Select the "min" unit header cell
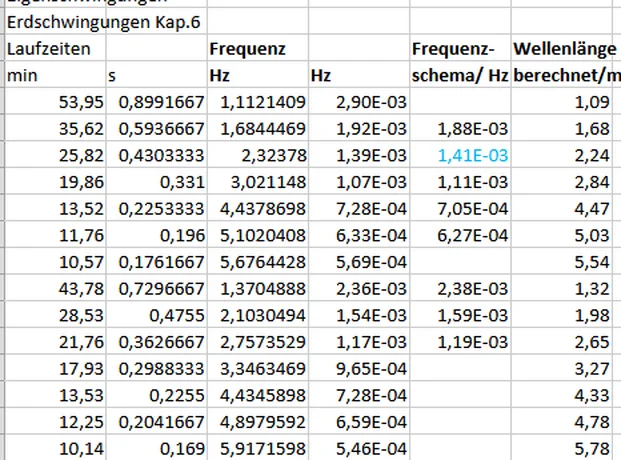The image size is (621, 460). (x=53, y=75)
